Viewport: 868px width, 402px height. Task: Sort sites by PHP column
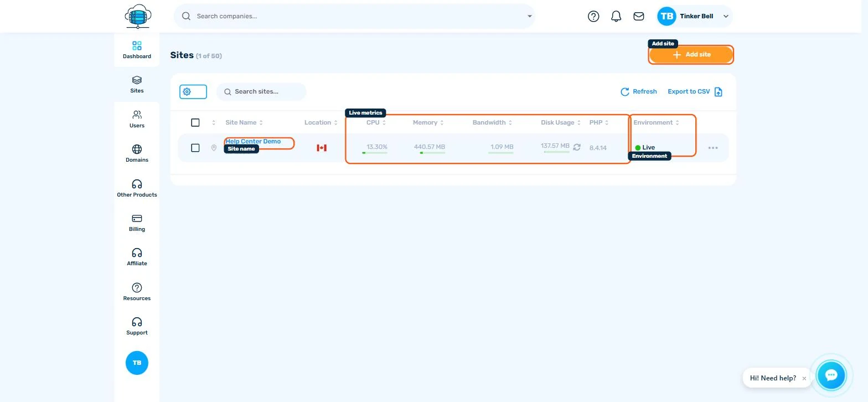point(599,122)
